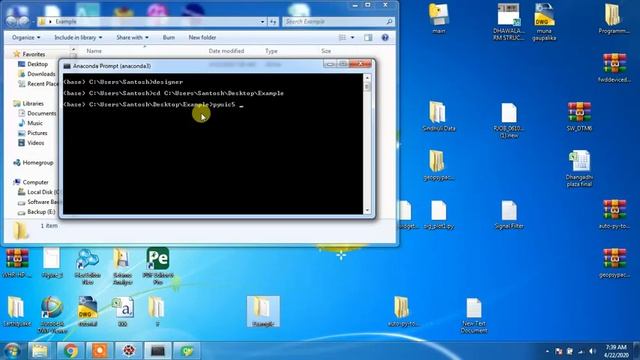The width and height of the screenshot is (640, 360).
Task: Open the Share with dropdown
Action: tap(132, 38)
